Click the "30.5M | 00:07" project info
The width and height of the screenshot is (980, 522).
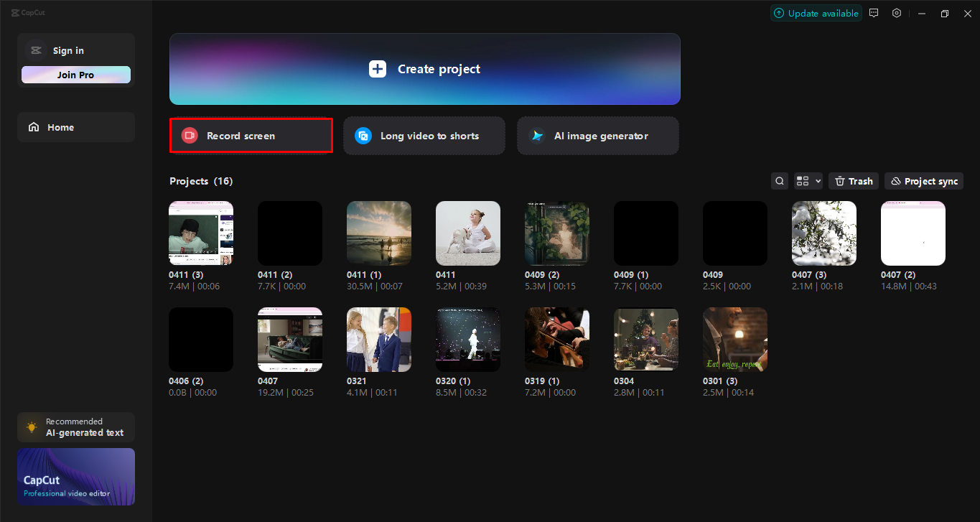coord(375,286)
